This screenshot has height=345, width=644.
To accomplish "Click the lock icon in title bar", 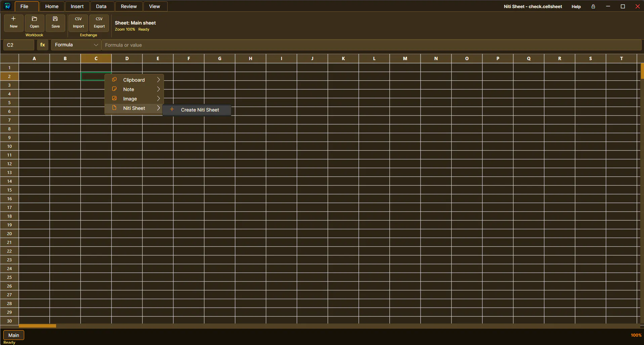I will (593, 6).
